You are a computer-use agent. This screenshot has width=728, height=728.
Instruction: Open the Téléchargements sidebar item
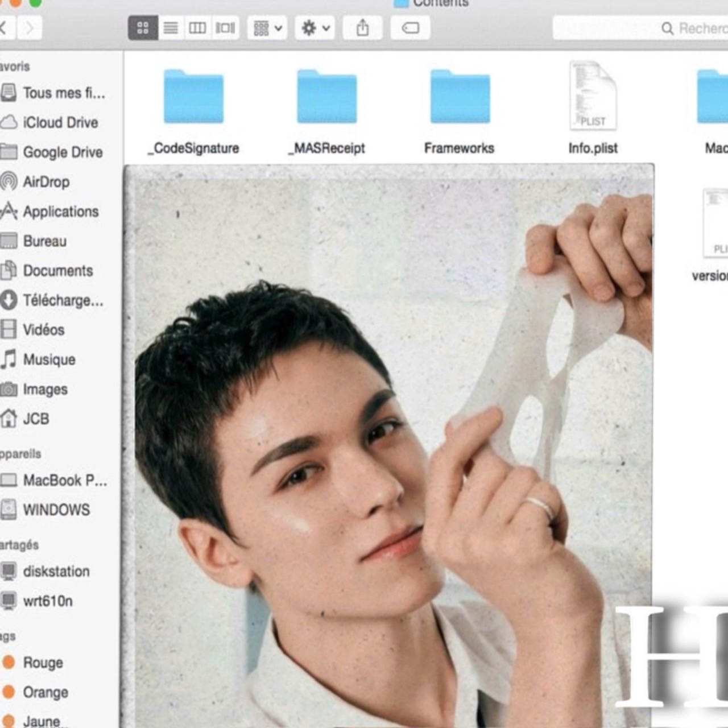click(x=63, y=300)
